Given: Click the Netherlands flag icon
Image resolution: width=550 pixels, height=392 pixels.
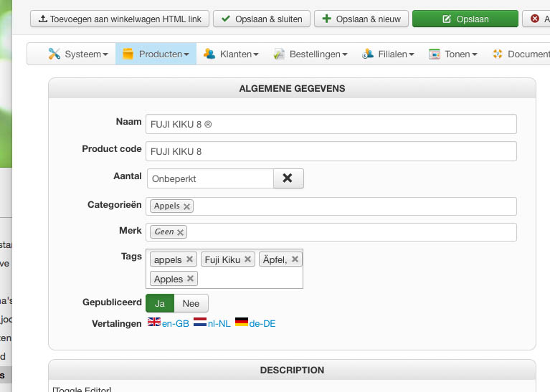Looking at the screenshot, I should 200,322.
